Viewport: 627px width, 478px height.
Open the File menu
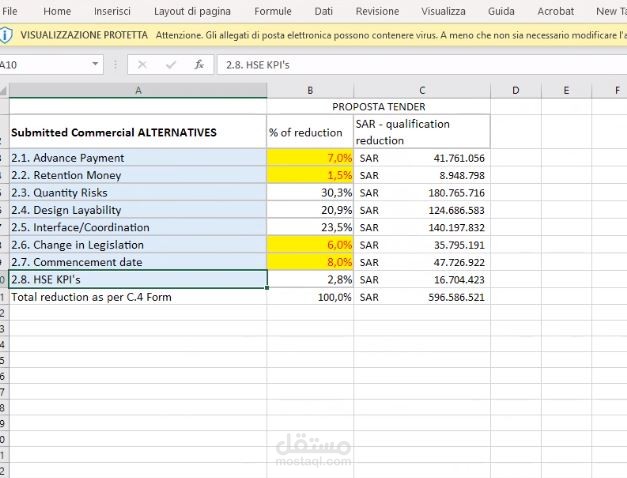coord(10,11)
